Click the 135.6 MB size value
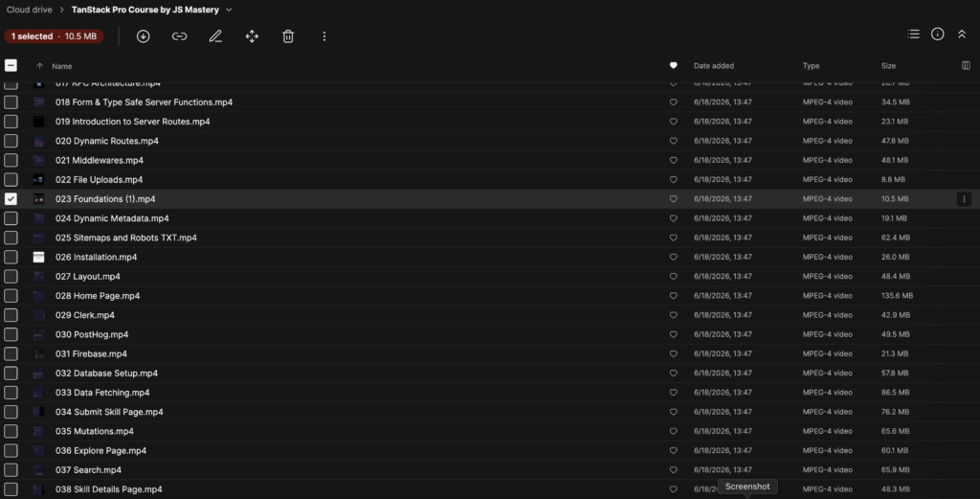980x499 pixels. coord(897,296)
